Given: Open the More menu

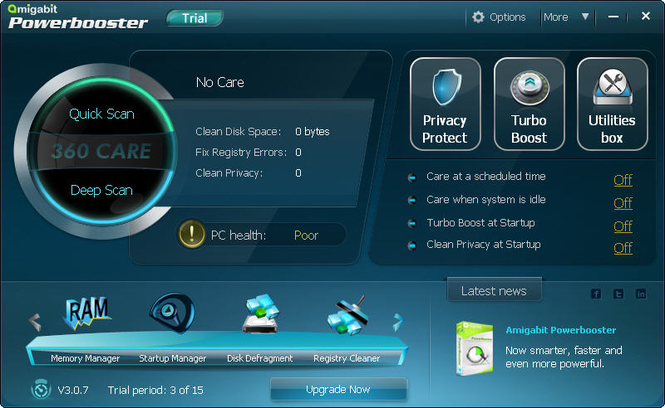Looking at the screenshot, I should [x=556, y=17].
